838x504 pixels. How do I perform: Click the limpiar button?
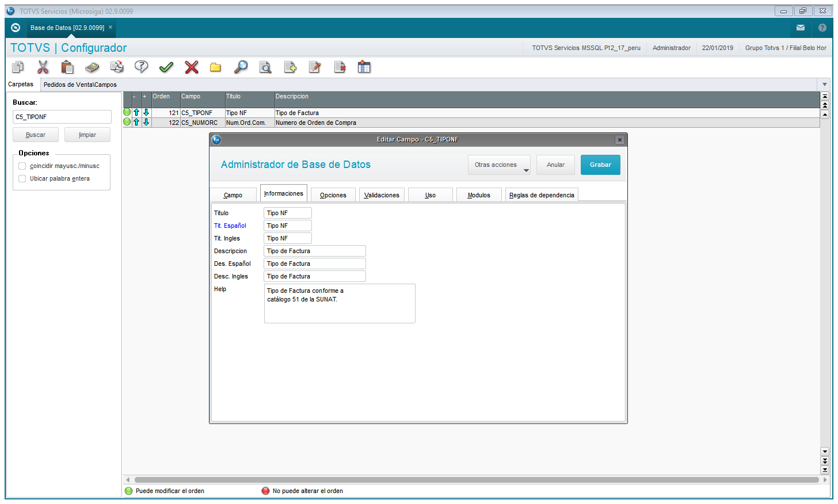pyautogui.click(x=87, y=135)
